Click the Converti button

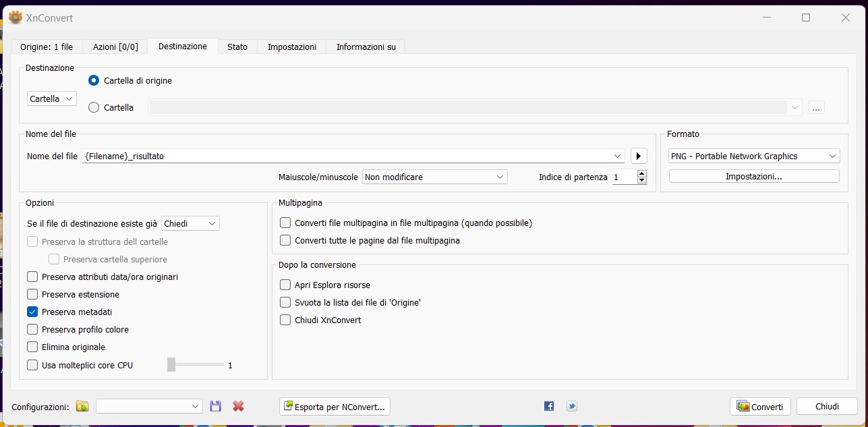[760, 407]
